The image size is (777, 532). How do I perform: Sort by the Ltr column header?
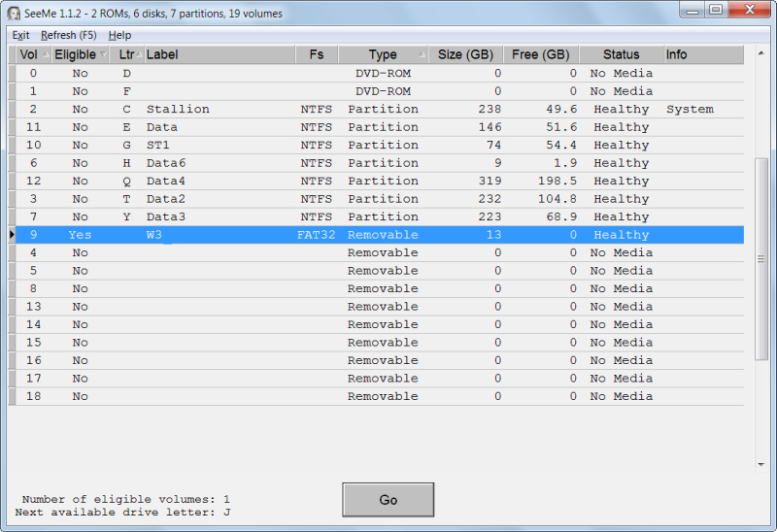pyautogui.click(x=127, y=54)
